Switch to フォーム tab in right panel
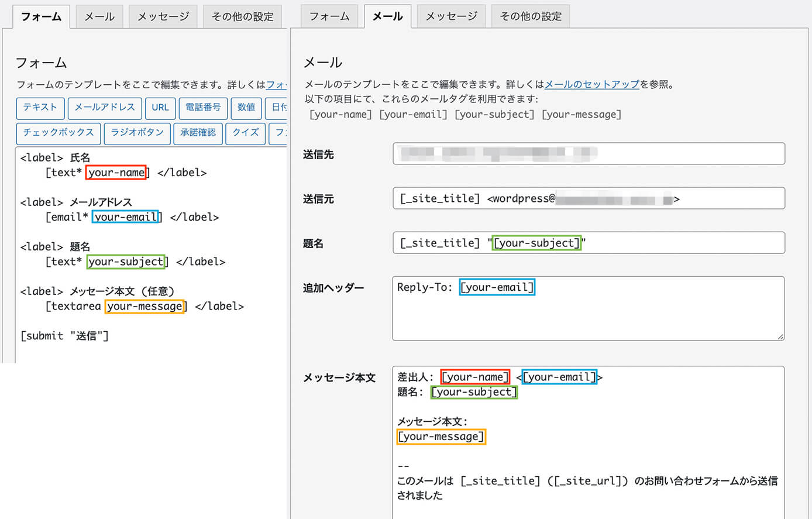Image resolution: width=812 pixels, height=519 pixels. click(329, 16)
